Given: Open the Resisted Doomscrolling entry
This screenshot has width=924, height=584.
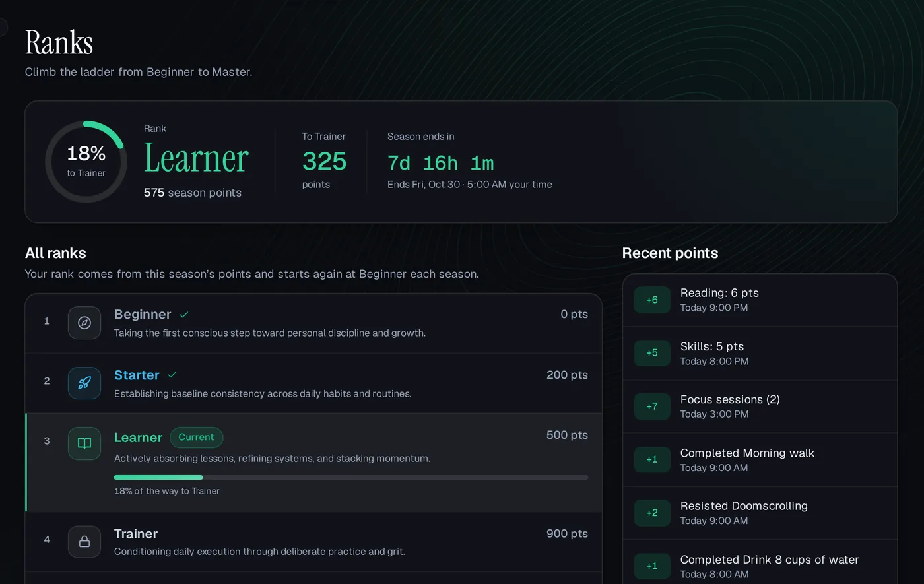Looking at the screenshot, I should pos(760,513).
